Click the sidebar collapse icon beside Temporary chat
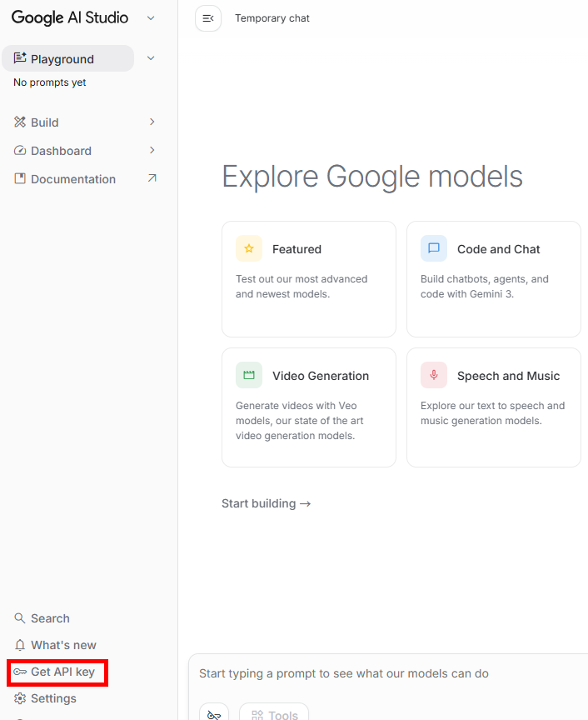588x720 pixels. [208, 18]
